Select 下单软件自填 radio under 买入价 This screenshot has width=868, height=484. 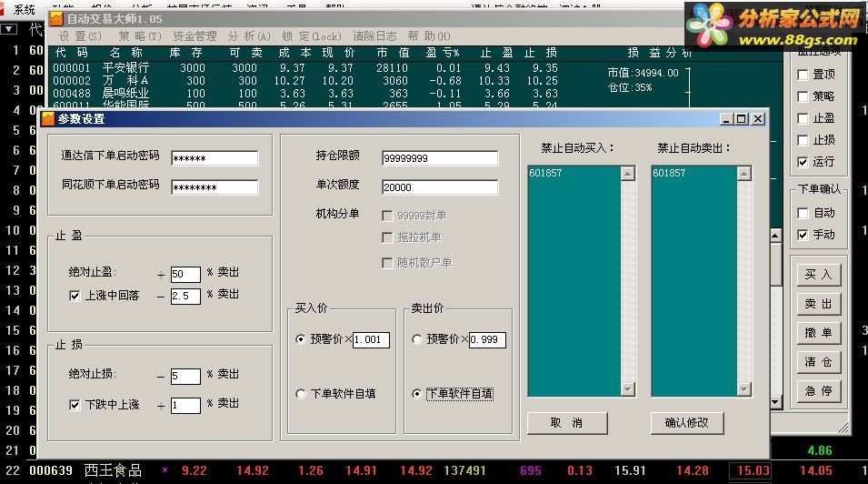tap(301, 394)
